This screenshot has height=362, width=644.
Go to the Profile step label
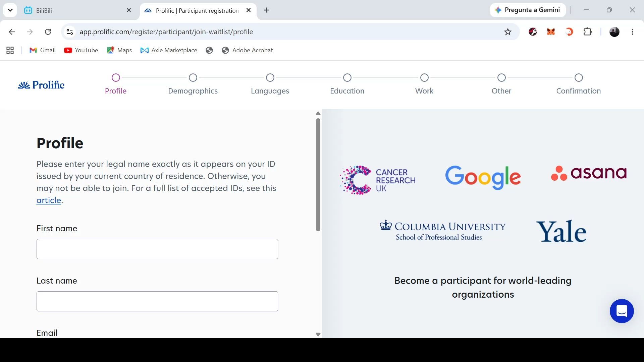pyautogui.click(x=116, y=91)
